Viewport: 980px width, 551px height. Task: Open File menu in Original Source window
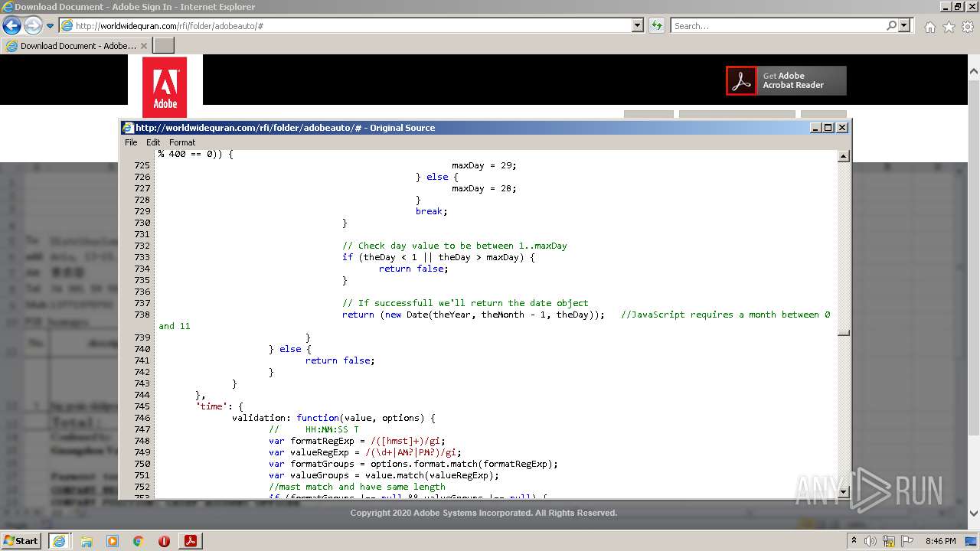tap(131, 142)
